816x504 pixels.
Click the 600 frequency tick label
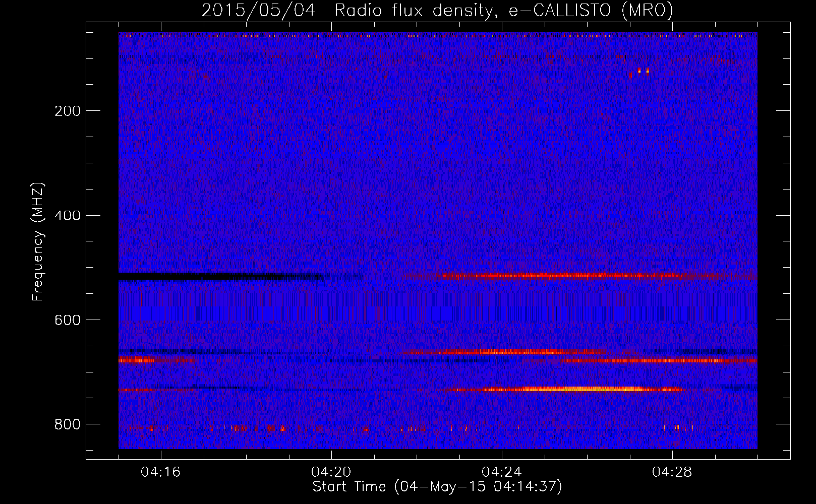pos(67,321)
